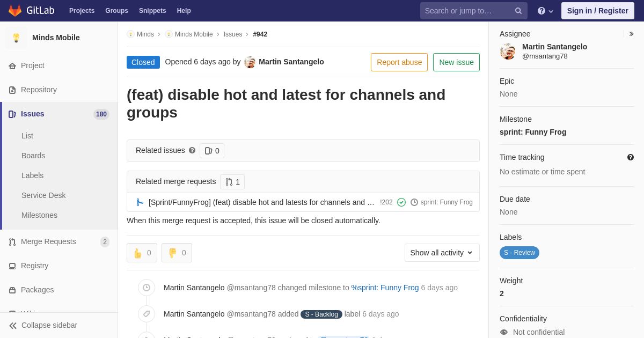
Task: Click sprint: Funny Frog text in merge request row
Action: pyautogui.click(x=447, y=202)
